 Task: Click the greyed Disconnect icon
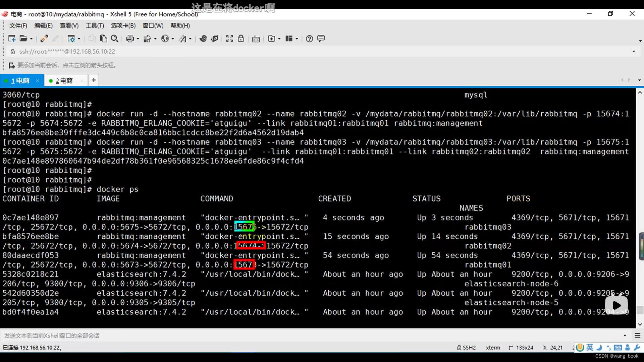pyautogui.click(x=56, y=39)
